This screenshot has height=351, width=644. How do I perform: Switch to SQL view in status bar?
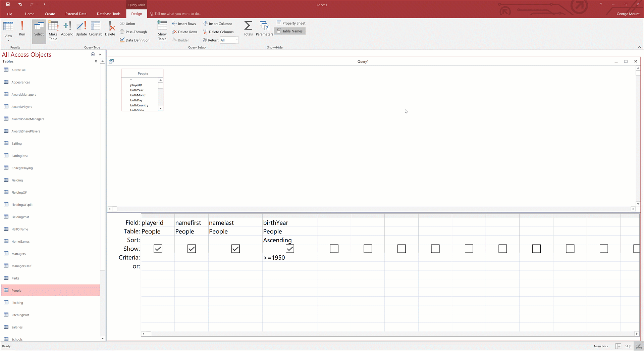tap(628, 346)
